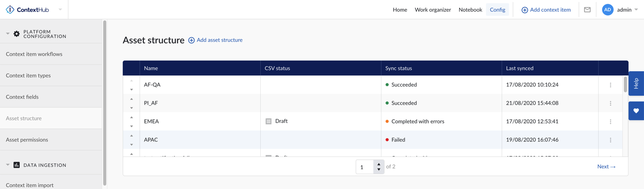Go to Home in top navigation
This screenshot has height=189, width=644.
[400, 9]
